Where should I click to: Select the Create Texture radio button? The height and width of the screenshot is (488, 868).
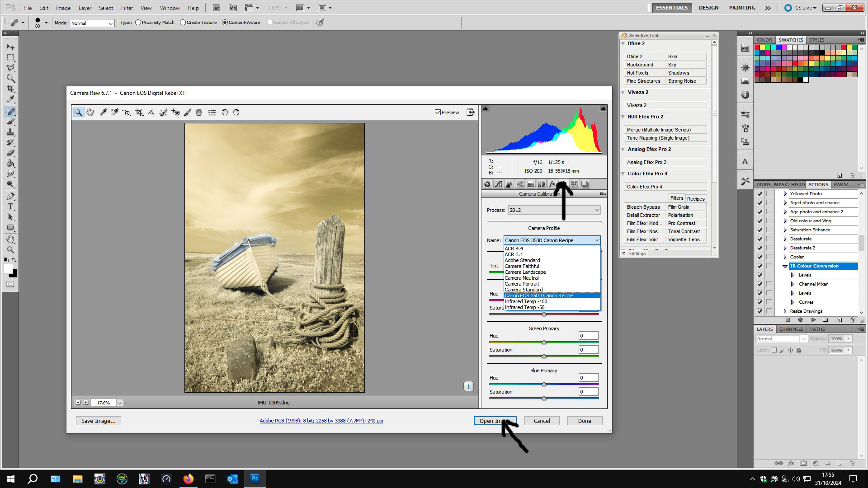click(183, 23)
